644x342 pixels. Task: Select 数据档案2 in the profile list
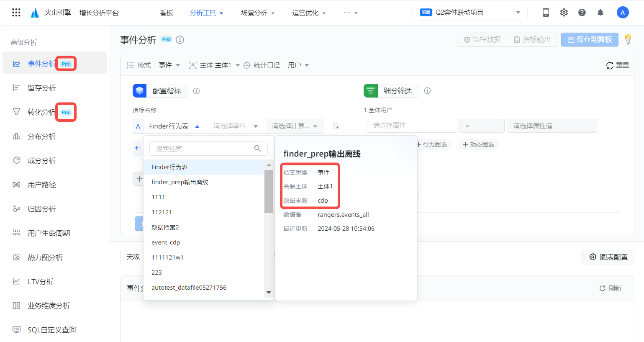click(x=204, y=227)
